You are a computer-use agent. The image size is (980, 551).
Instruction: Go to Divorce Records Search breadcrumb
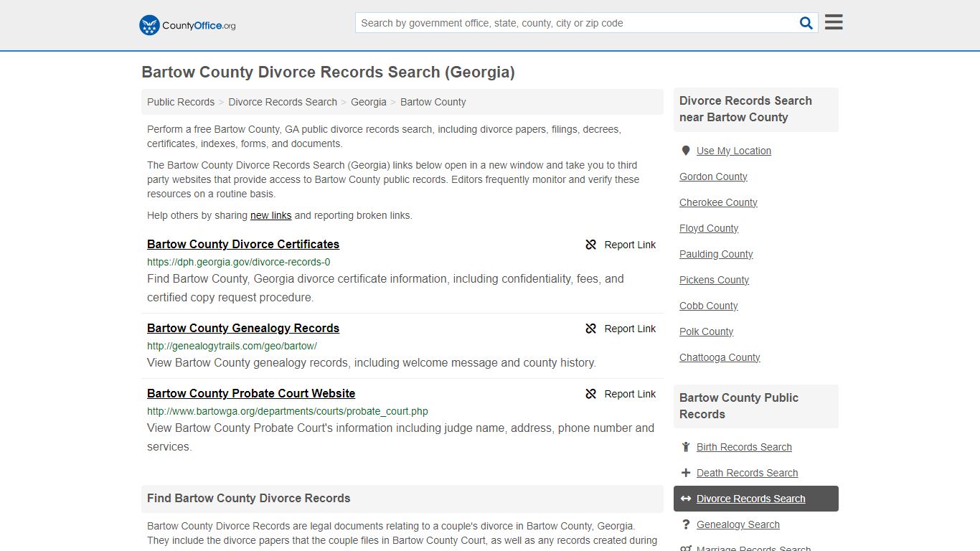click(x=283, y=102)
